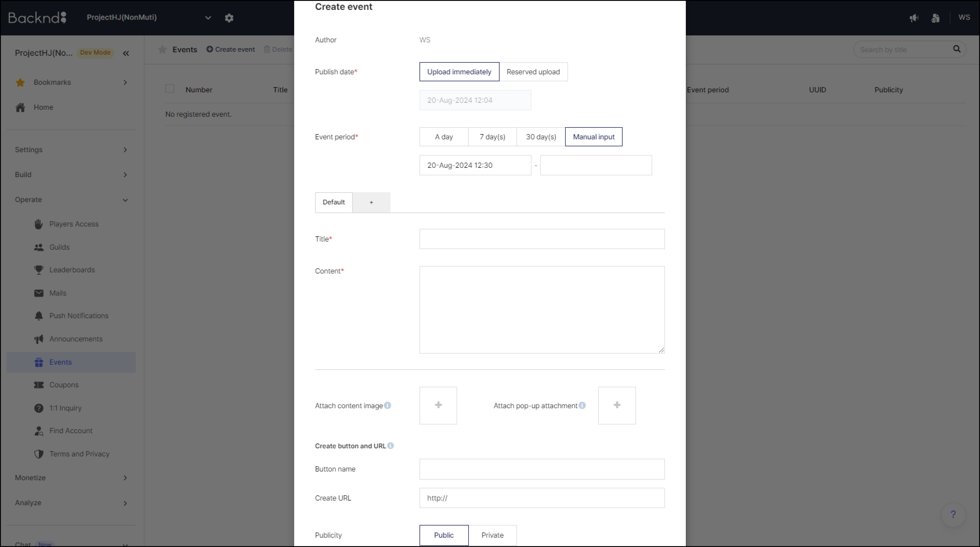
Task: Click info icon next to Create button and URL
Action: (390, 446)
